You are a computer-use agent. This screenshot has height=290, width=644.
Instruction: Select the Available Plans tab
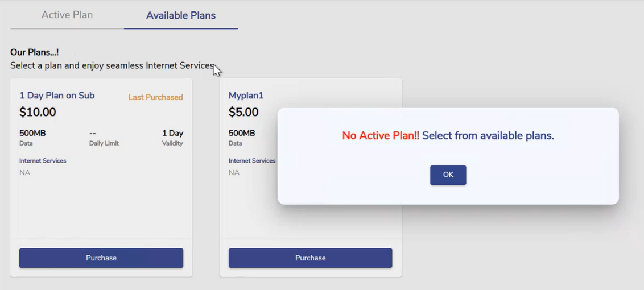click(x=181, y=16)
